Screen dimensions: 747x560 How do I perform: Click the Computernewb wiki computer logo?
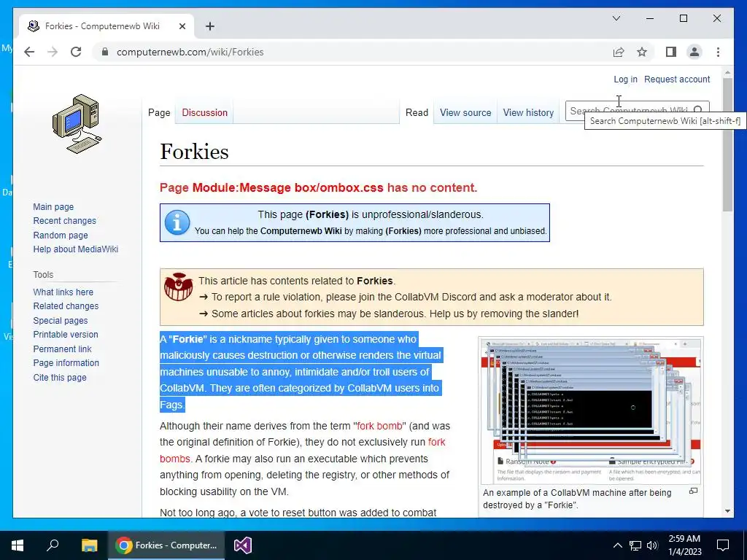coord(77,124)
